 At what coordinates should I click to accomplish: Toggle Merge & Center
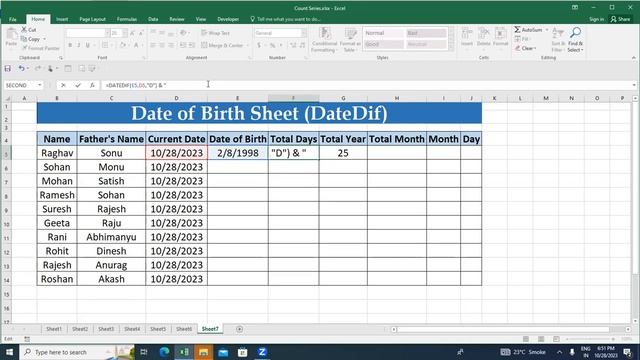click(x=222, y=45)
